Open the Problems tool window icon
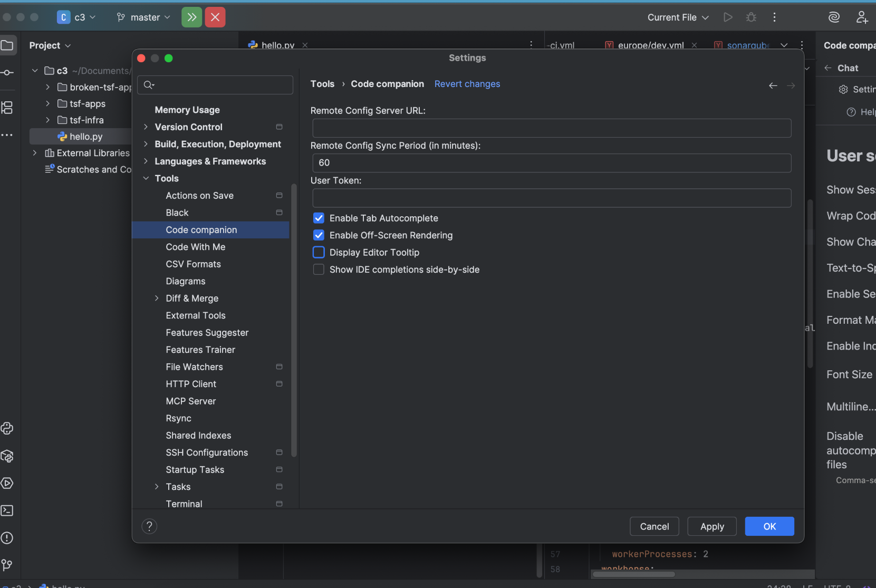The height and width of the screenshot is (588, 876). click(7, 538)
